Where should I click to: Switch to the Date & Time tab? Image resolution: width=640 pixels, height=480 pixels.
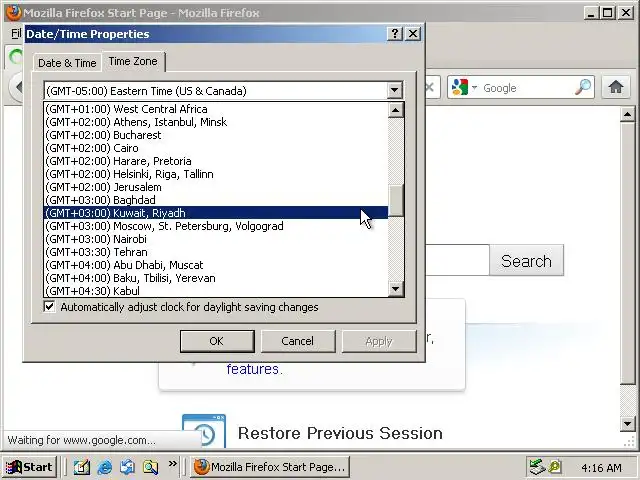[x=67, y=63]
